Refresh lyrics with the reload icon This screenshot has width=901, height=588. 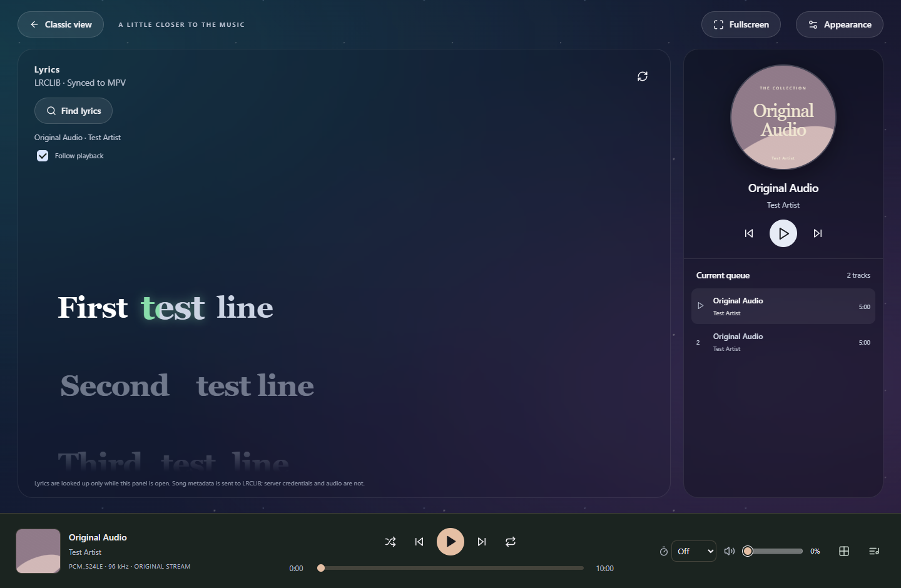643,76
